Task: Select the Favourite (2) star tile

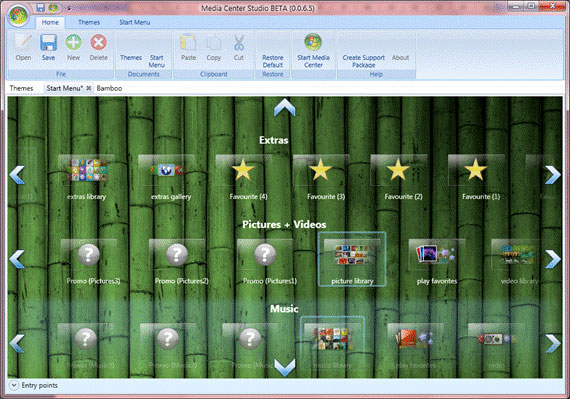Action: point(403,178)
